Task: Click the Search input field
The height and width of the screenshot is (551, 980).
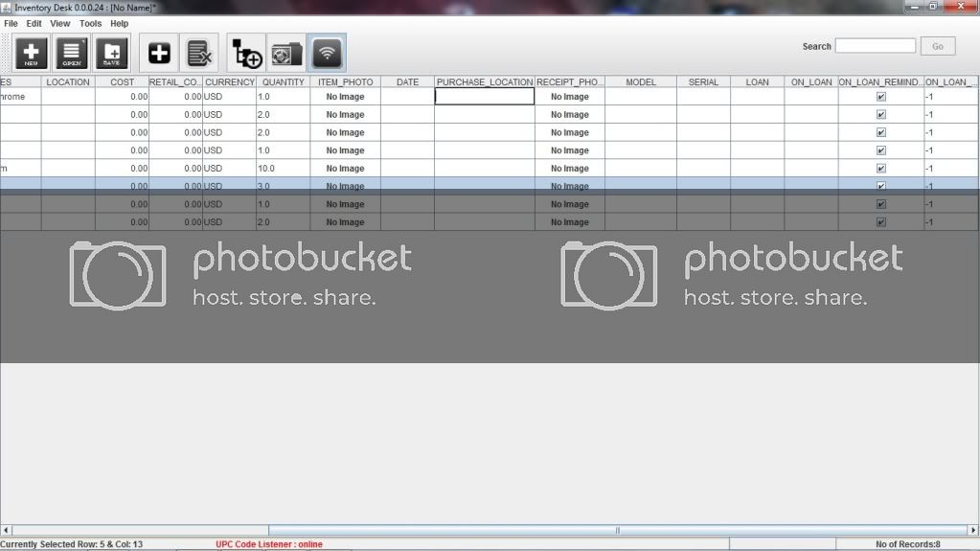Action: point(875,46)
